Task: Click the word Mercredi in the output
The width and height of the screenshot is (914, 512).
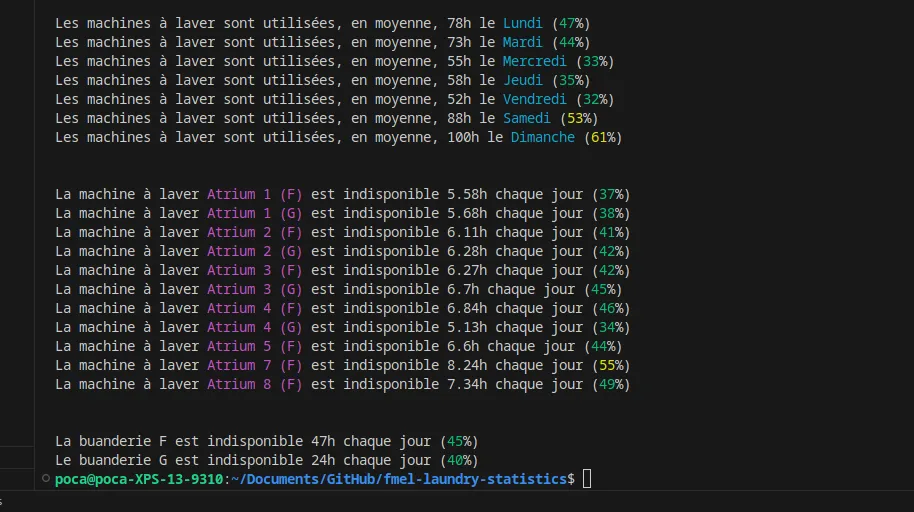Action: pos(535,61)
